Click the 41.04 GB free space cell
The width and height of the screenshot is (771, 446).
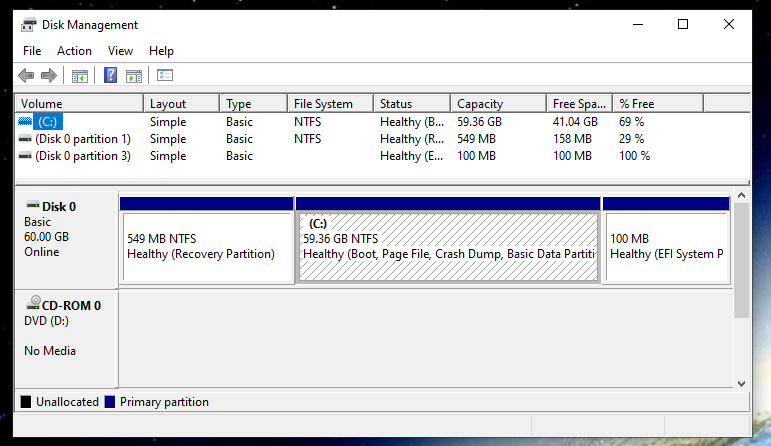coord(575,121)
